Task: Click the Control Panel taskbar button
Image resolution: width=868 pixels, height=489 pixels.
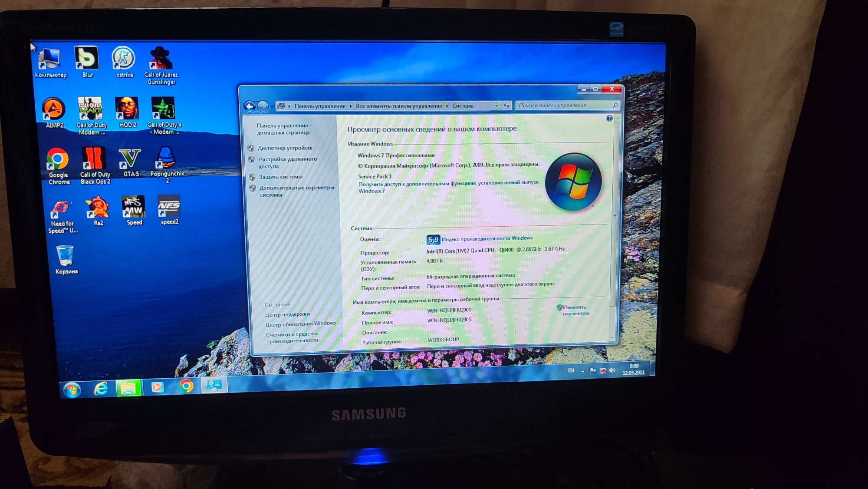Action: tap(214, 385)
